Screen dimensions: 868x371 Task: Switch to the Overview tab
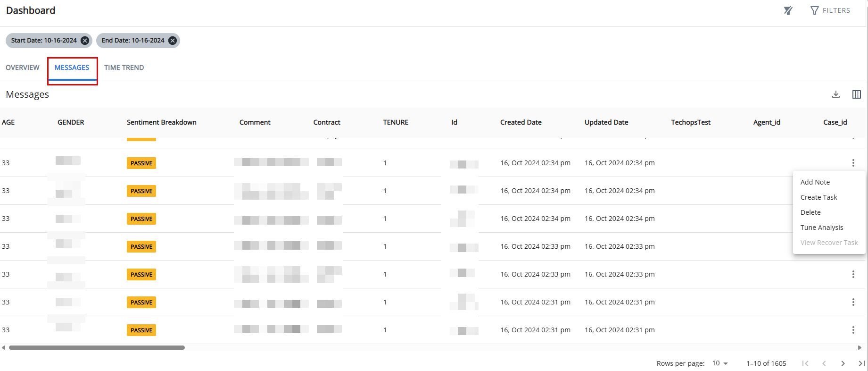[x=23, y=67]
